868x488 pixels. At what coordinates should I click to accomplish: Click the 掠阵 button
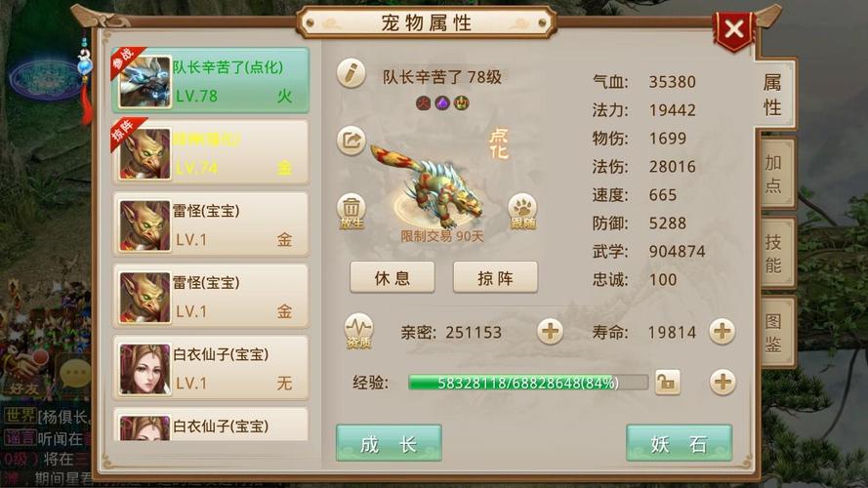pyautogui.click(x=495, y=277)
